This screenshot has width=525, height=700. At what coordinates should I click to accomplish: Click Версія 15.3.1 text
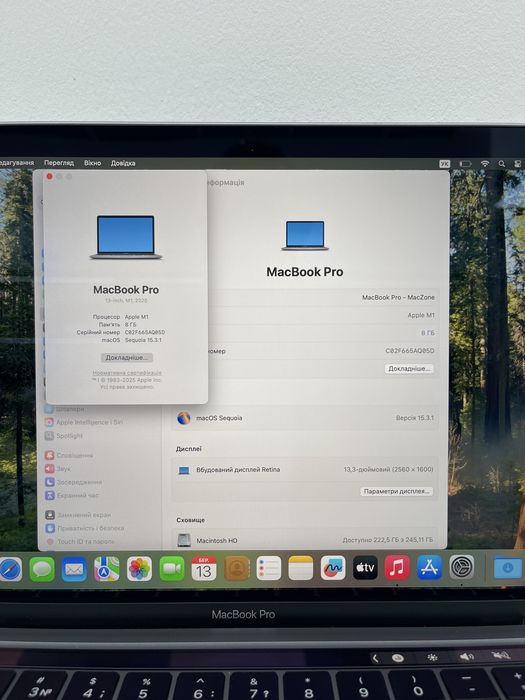click(414, 418)
